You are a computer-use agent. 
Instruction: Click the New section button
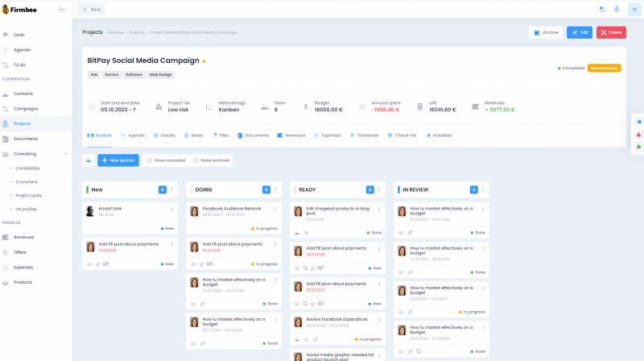click(118, 160)
